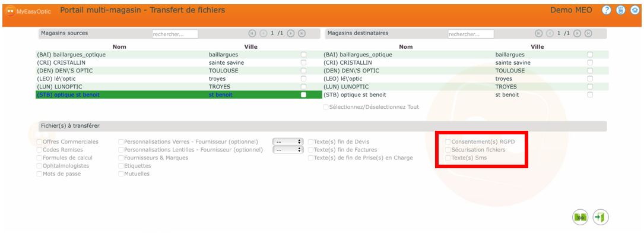Click the icon between help and home

(x=621, y=10)
